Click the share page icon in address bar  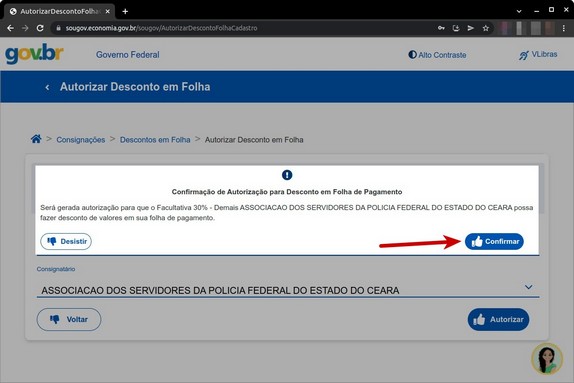click(470, 28)
